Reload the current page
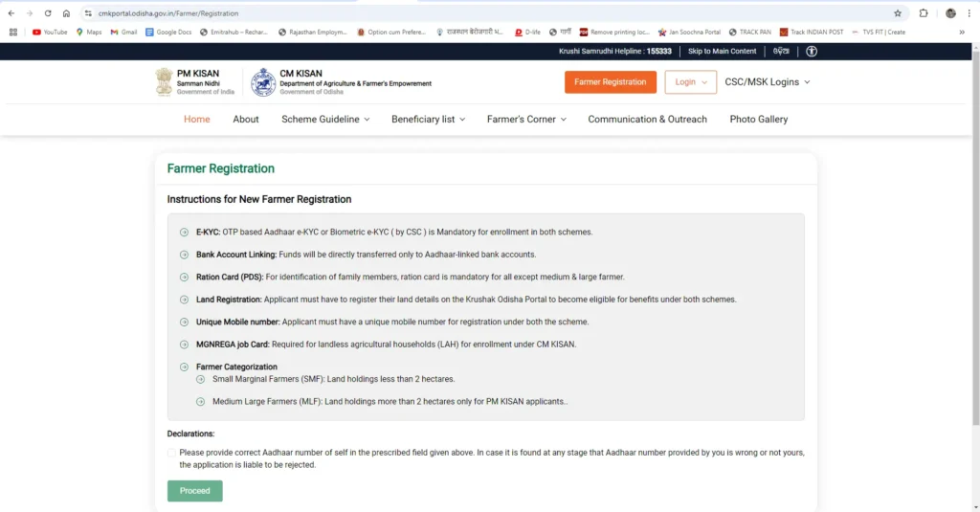Image resolution: width=980 pixels, height=512 pixels. click(x=48, y=13)
